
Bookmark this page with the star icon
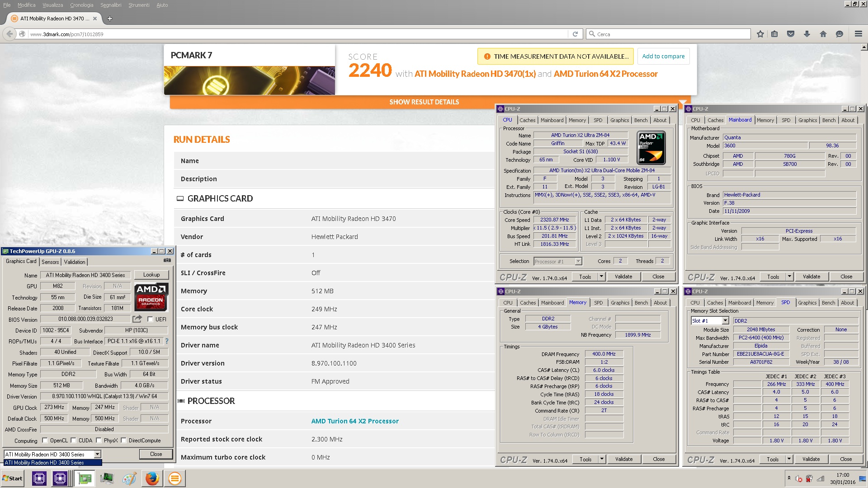[760, 34]
